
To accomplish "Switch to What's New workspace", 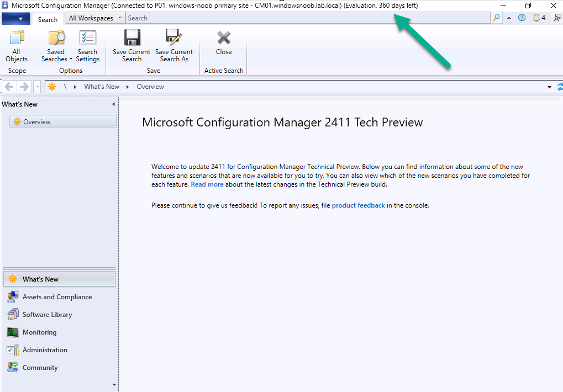I will click(59, 279).
